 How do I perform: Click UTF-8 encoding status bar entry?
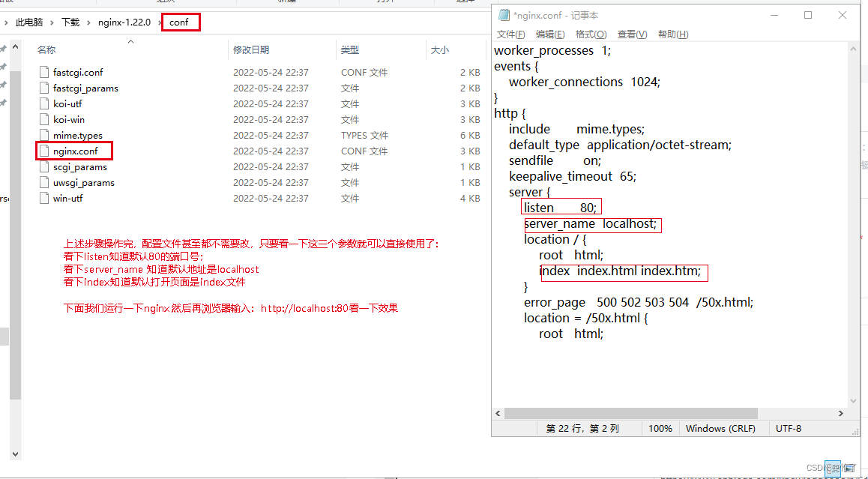(x=789, y=429)
